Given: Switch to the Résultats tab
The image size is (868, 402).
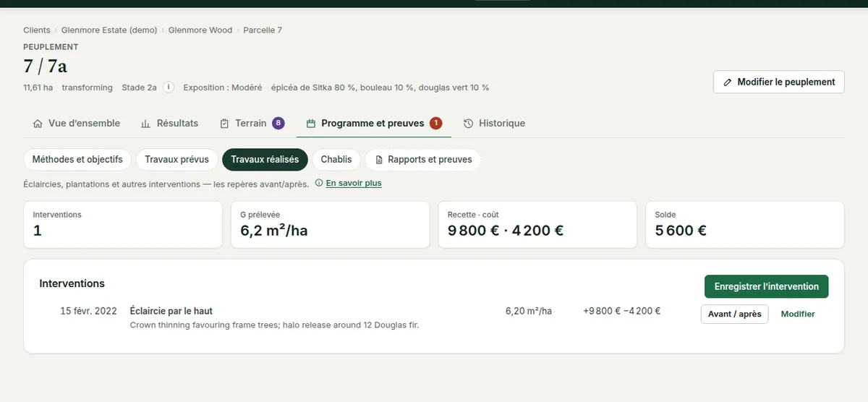Looking at the screenshot, I should [169, 124].
